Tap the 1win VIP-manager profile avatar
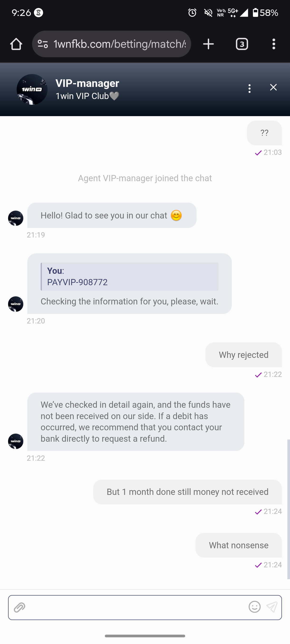The width and height of the screenshot is (290, 644). (x=32, y=89)
